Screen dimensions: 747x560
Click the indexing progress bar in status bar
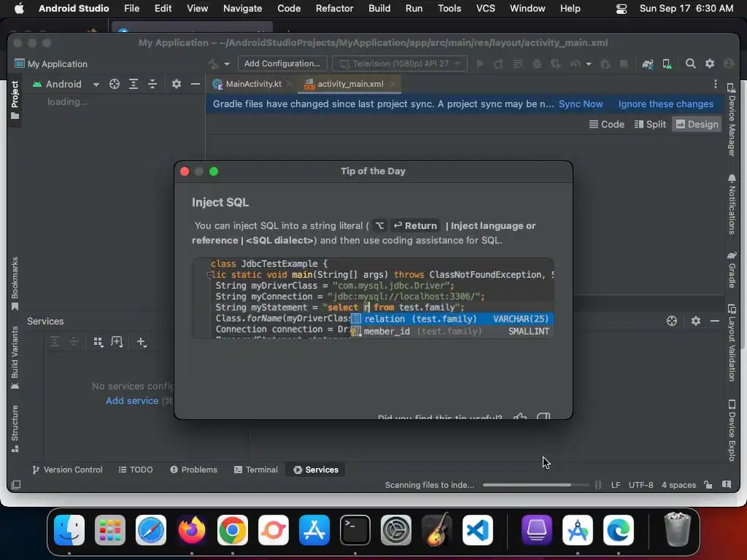535,485
